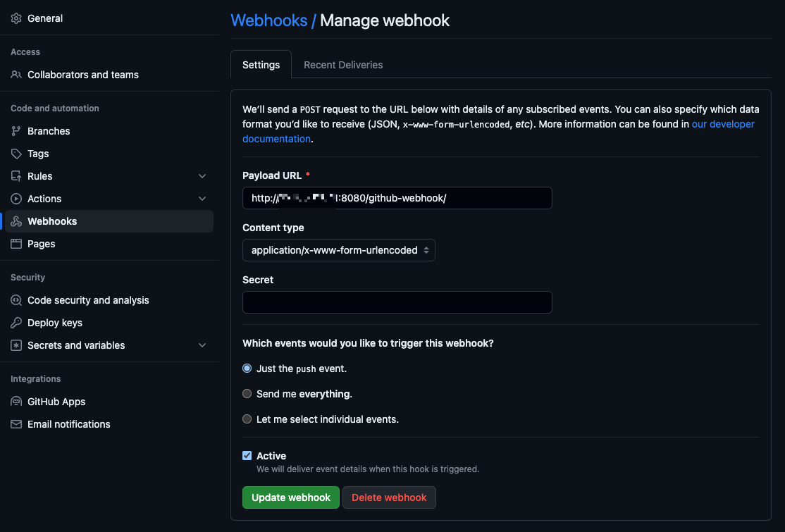Click the Active label text
This screenshot has height=532, width=785.
coord(271,456)
